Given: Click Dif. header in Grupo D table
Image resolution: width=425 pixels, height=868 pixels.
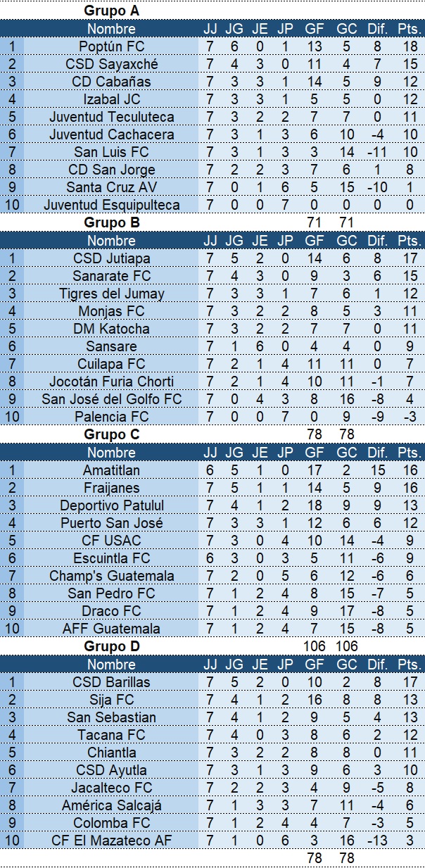Looking at the screenshot, I should click(x=377, y=665).
